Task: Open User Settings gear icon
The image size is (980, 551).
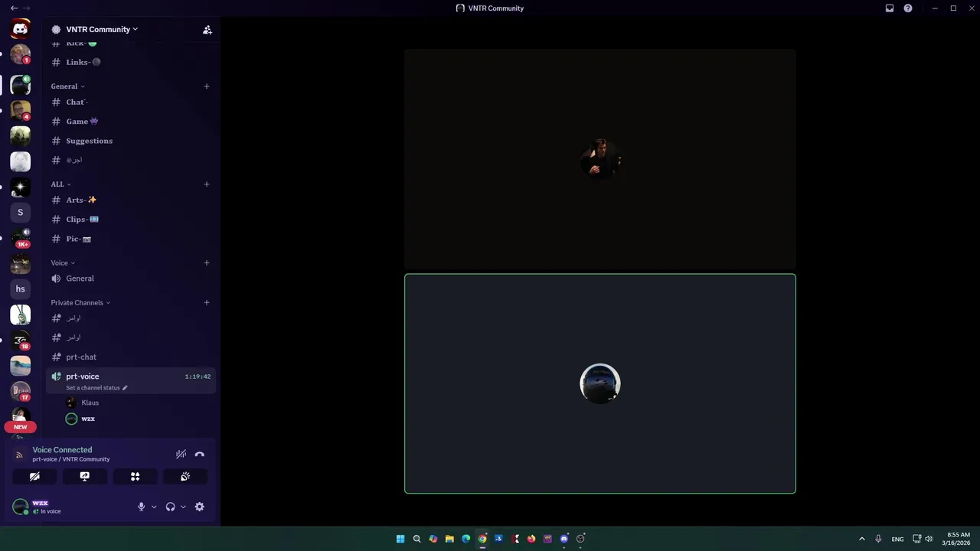Action: point(200,507)
